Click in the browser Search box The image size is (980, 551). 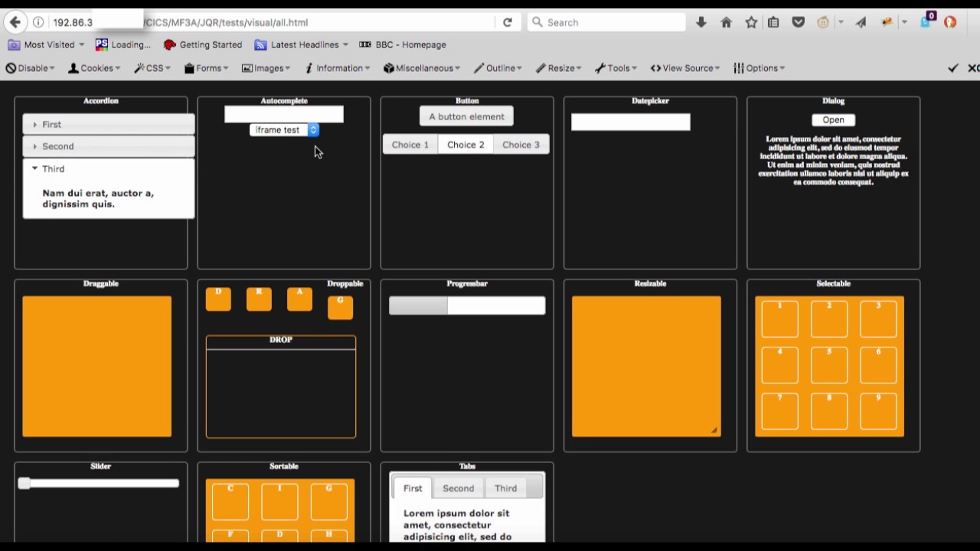pyautogui.click(x=606, y=22)
